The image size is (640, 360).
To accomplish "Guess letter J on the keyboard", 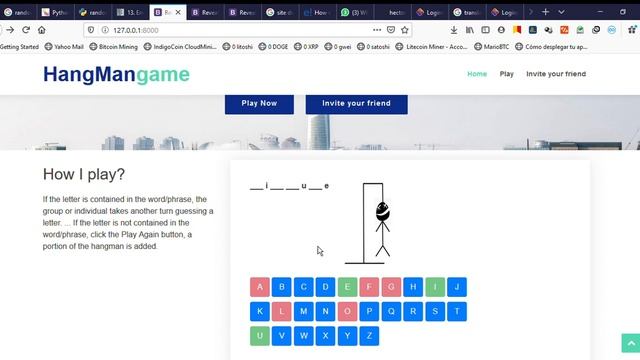I will [x=457, y=287].
